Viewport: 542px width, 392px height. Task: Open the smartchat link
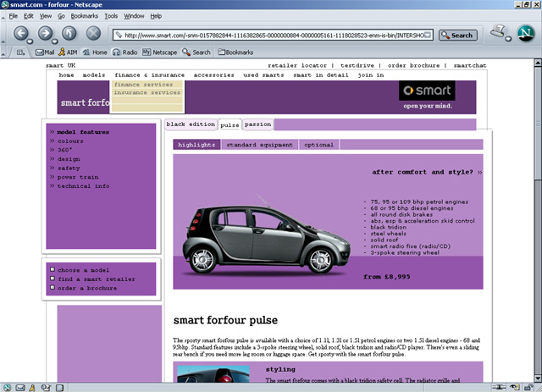click(470, 65)
